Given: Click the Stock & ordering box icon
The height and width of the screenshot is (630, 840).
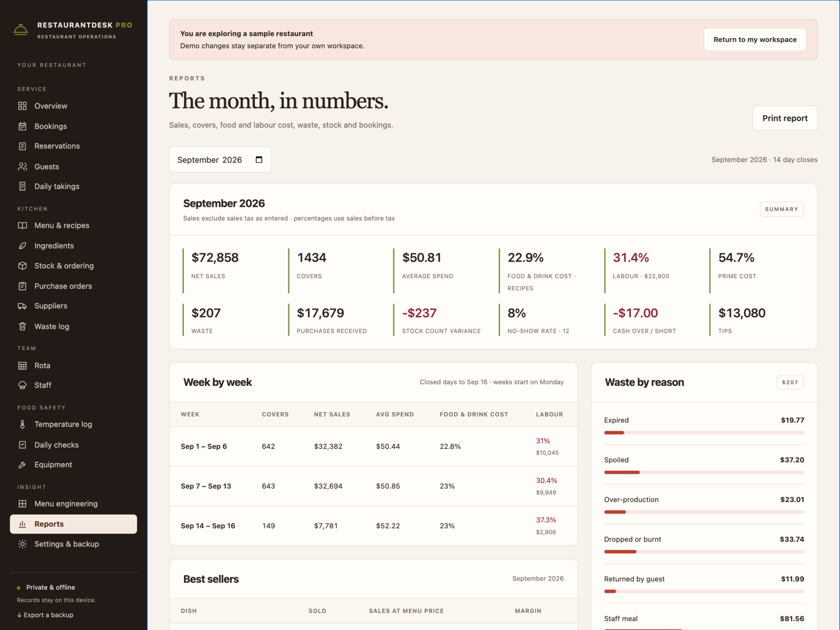Looking at the screenshot, I should pyautogui.click(x=22, y=266).
